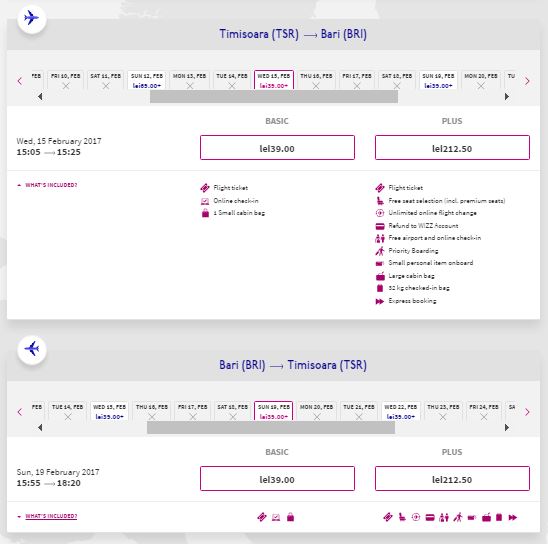Click free airport and online check-in icon
Screen dimensions: 548x544
380,238
